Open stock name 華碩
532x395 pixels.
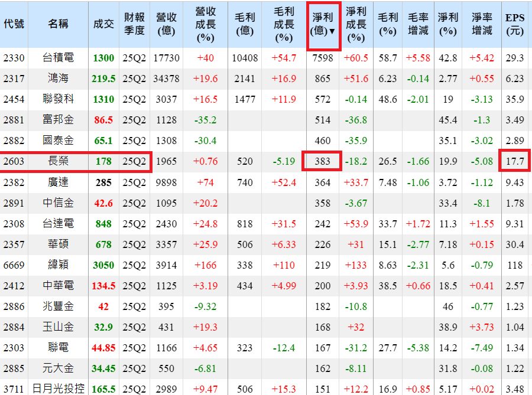click(x=58, y=244)
